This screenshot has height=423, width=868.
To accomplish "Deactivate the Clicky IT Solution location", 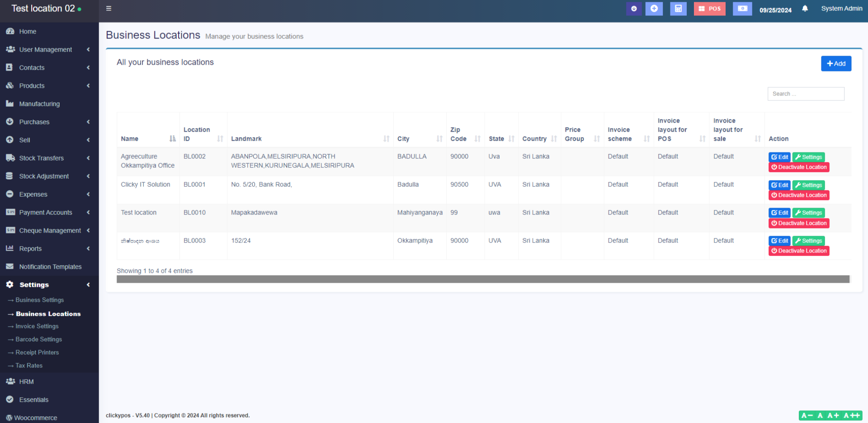I will click(x=799, y=195).
